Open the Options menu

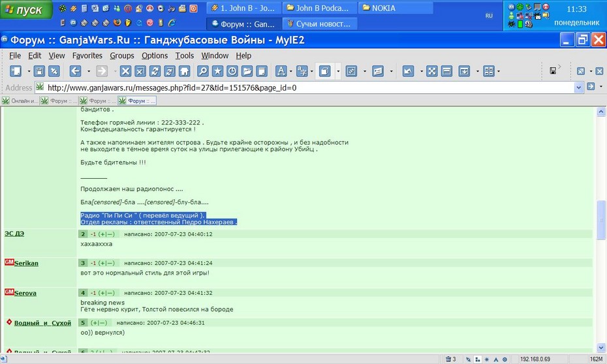(155, 55)
